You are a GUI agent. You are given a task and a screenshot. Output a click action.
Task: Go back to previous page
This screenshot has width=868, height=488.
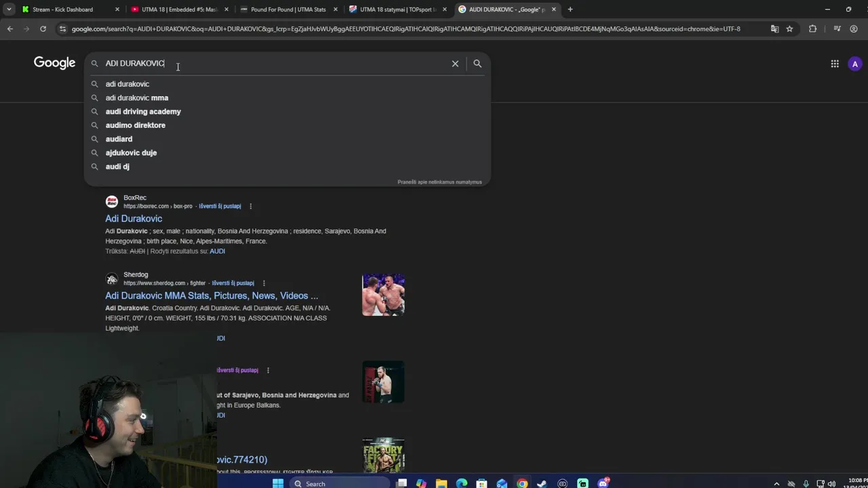9,28
